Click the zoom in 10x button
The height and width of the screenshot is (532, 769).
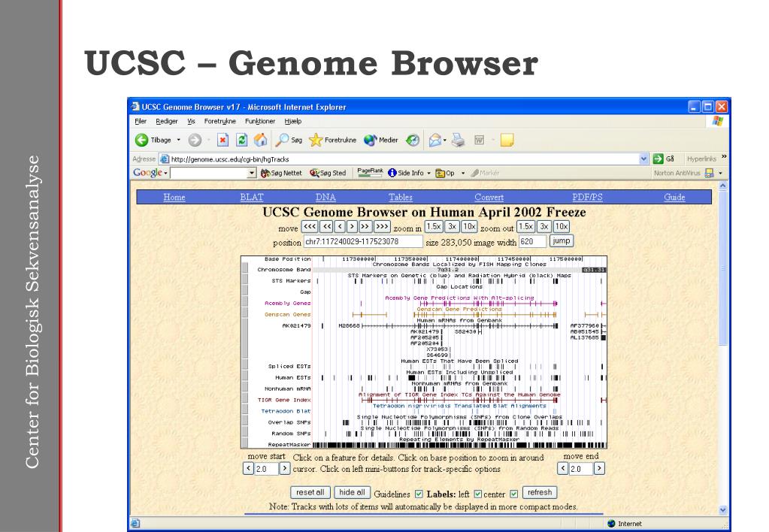pos(469,226)
